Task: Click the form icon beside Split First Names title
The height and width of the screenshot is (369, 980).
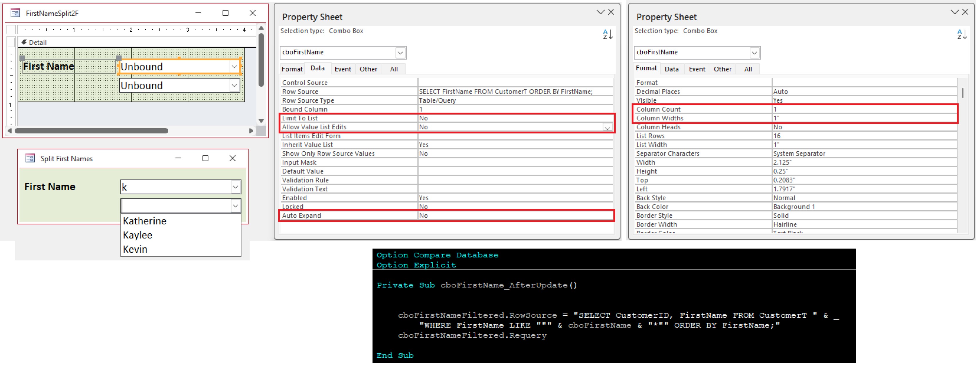Action: coord(30,158)
